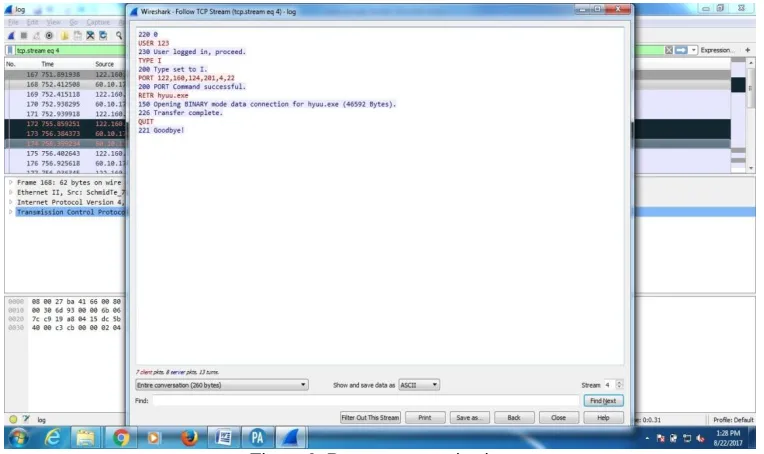The image size is (764, 454).
Task: Expand the Ethernet II details row
Action: (x=10, y=192)
